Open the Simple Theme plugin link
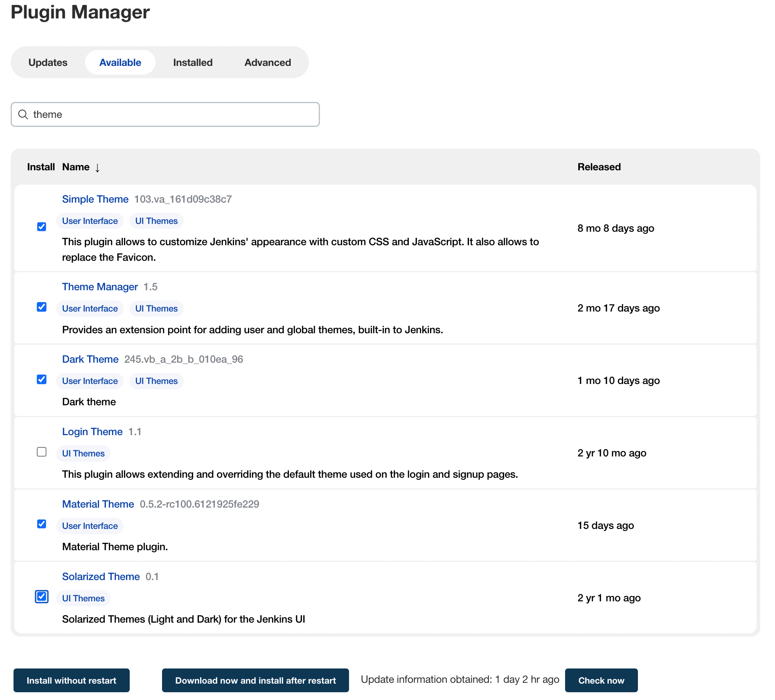 pos(95,199)
